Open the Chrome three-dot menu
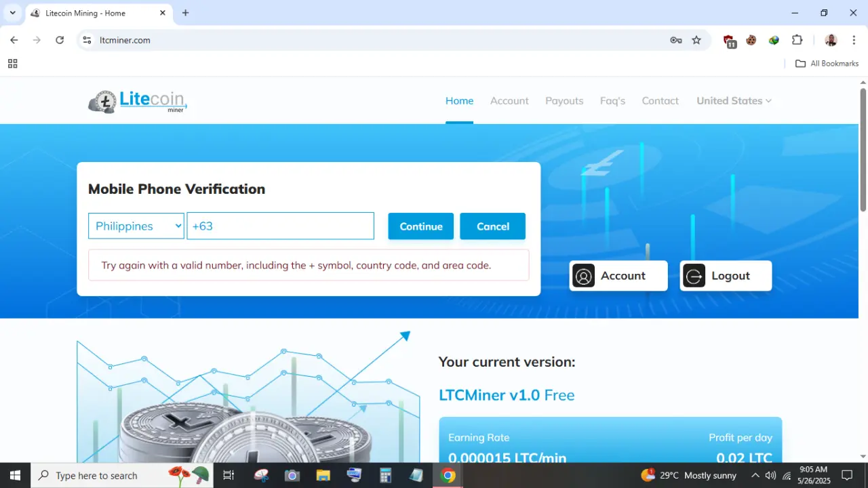Screen dimensions: 868x488 pyautogui.click(x=854, y=40)
